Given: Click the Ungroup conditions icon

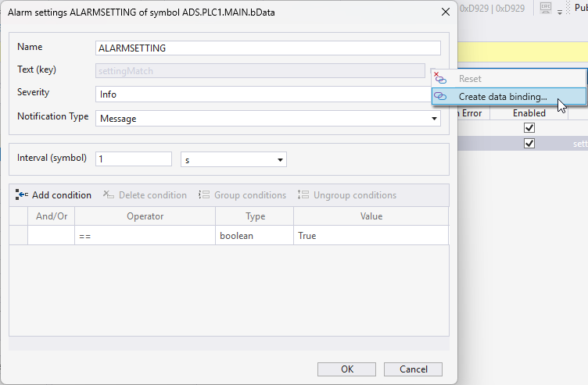Looking at the screenshot, I should pos(303,194).
